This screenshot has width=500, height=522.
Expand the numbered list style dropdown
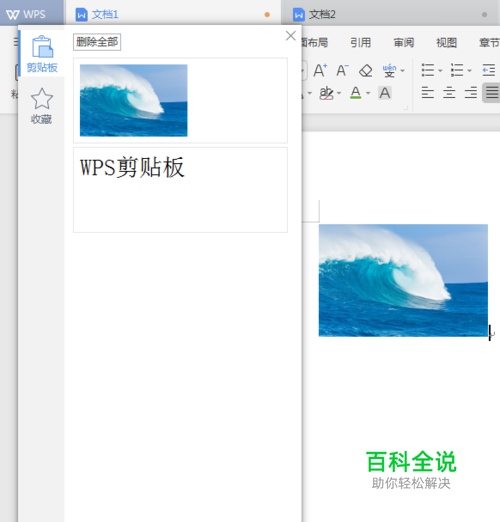tap(469, 71)
